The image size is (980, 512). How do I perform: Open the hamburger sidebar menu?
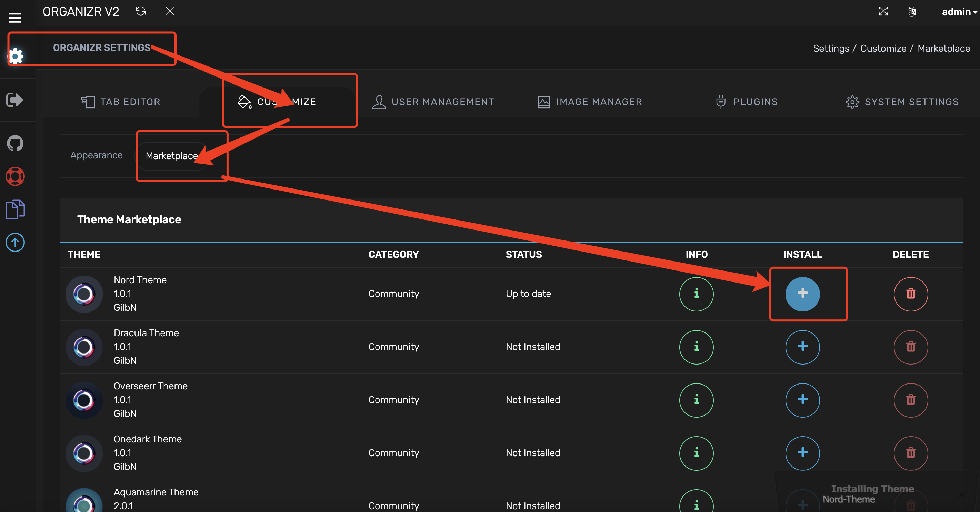point(15,17)
